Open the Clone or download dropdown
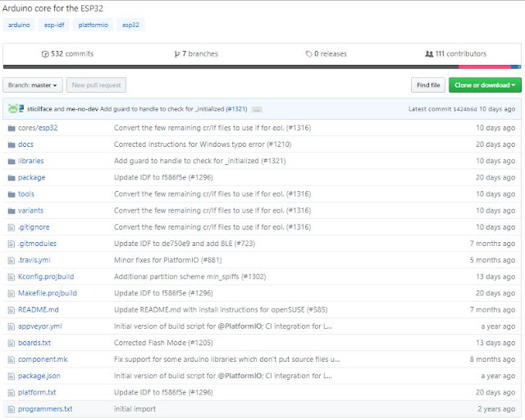 (x=485, y=85)
